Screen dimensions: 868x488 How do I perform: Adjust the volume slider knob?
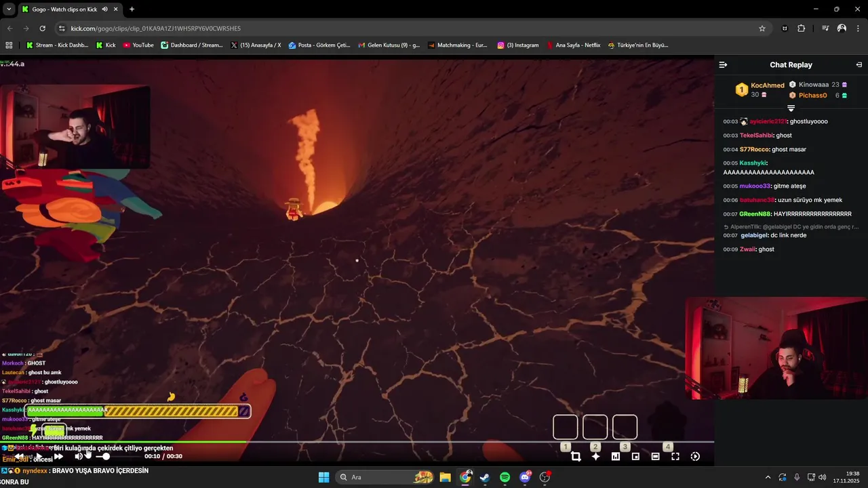(106, 456)
